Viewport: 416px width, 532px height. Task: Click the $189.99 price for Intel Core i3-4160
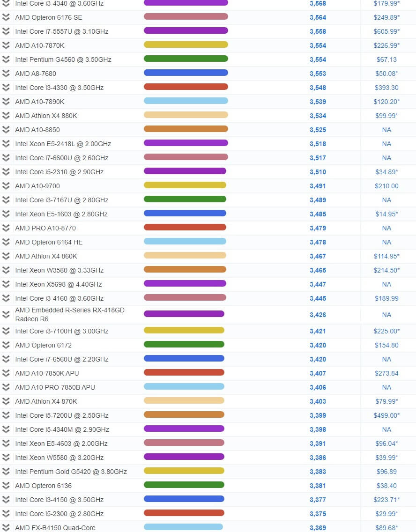[x=386, y=299]
